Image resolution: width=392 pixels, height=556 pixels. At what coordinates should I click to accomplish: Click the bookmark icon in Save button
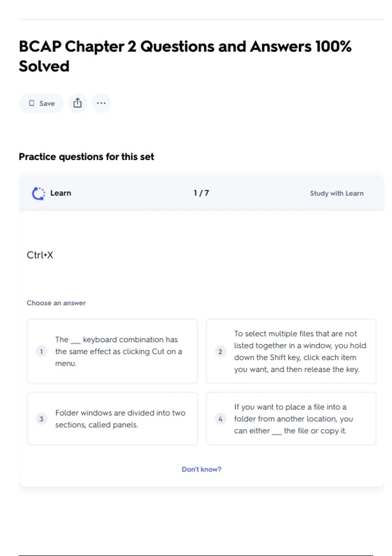click(x=32, y=103)
